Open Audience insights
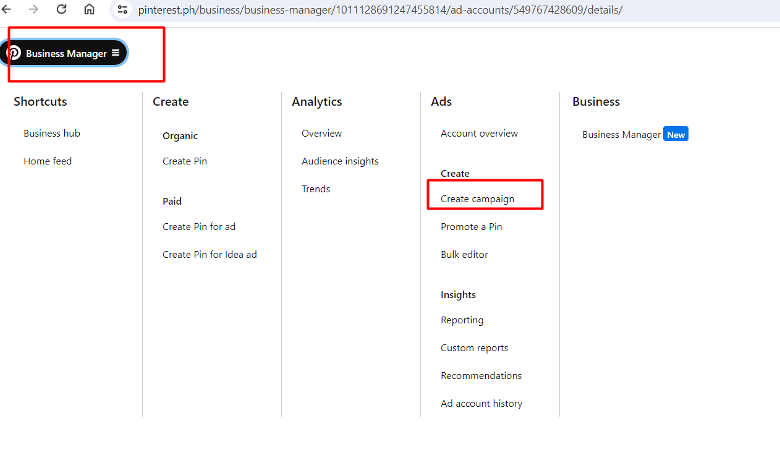 coord(340,161)
